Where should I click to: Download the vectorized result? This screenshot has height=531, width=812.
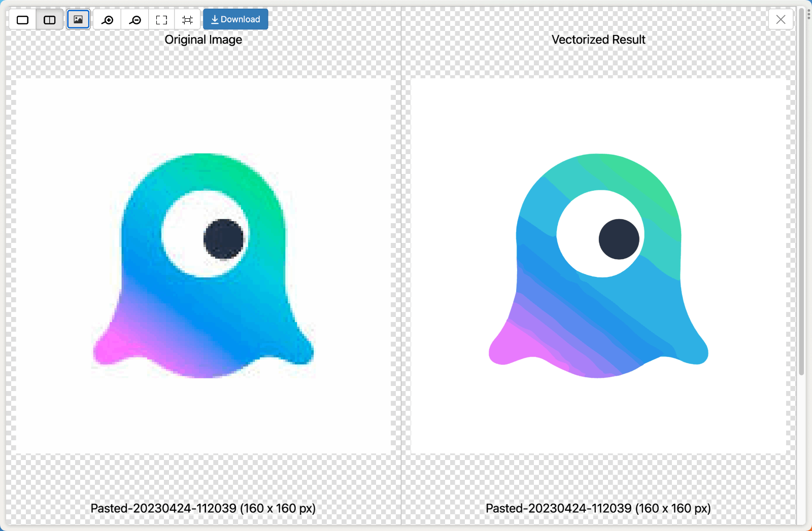(x=235, y=19)
